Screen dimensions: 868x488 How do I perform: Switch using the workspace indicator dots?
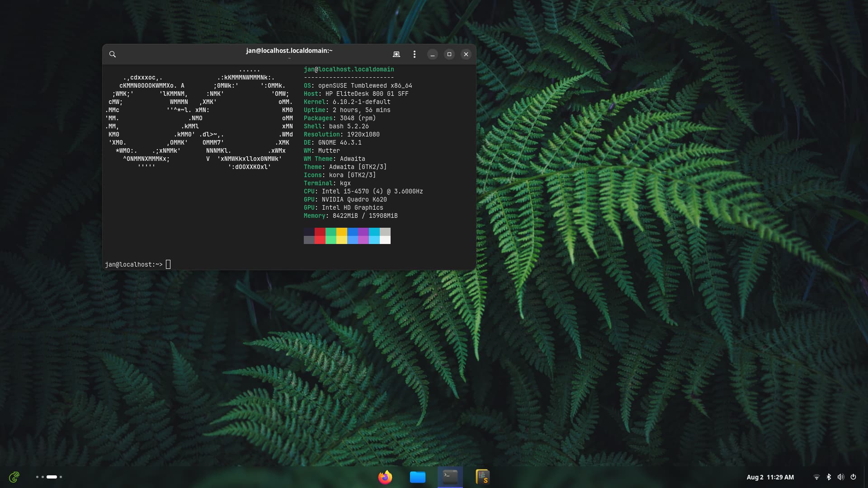[49, 477]
